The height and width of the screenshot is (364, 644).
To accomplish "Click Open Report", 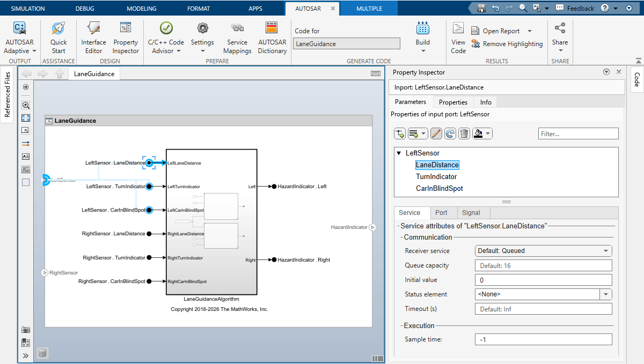I will point(496,31).
